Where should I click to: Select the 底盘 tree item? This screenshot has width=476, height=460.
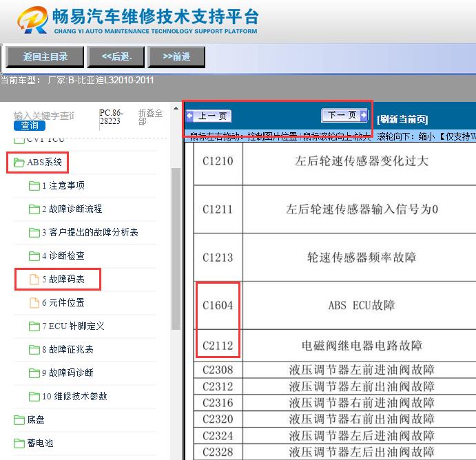(x=36, y=419)
